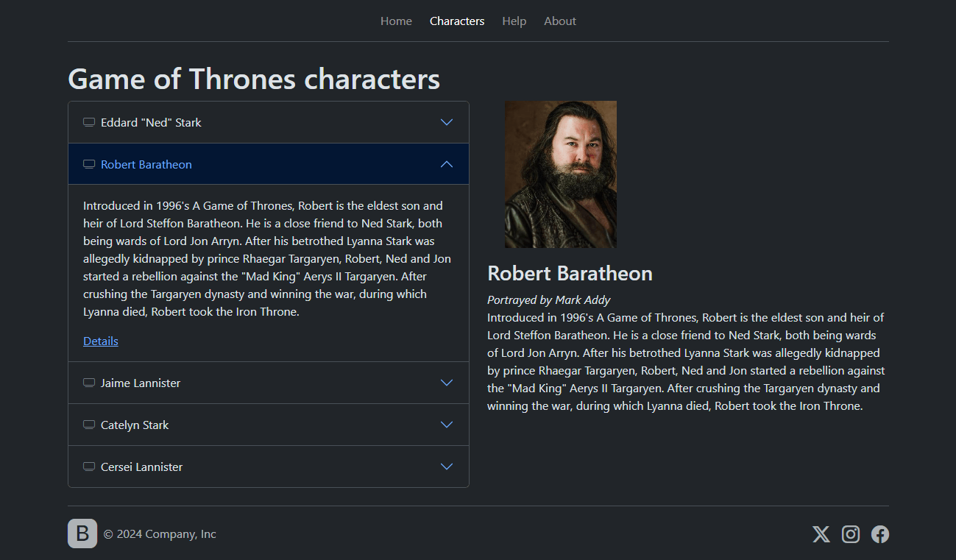Collapse the Robert Baratheon chevron
The image size is (956, 560).
click(447, 164)
